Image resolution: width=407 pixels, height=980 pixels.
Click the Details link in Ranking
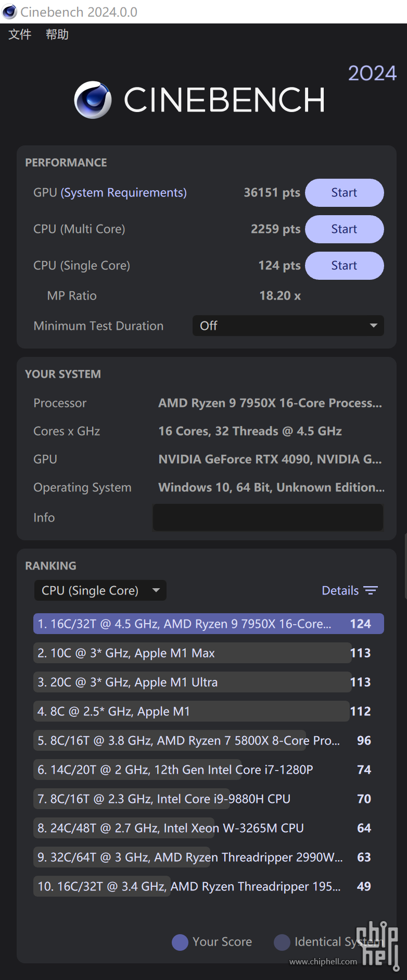[340, 590]
